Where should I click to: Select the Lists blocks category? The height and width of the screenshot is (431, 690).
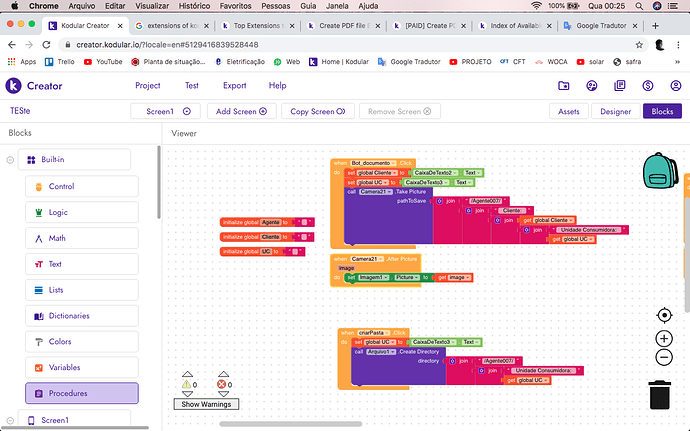click(x=82, y=290)
